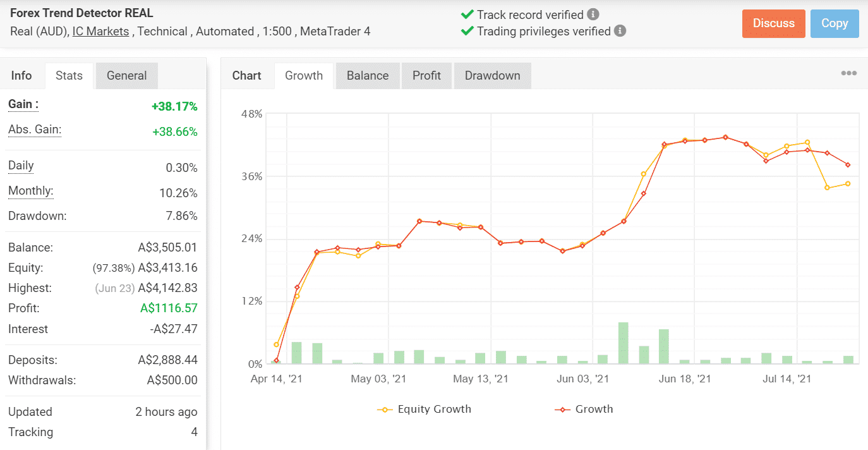
Task: Switch chart to the Balance tab
Action: point(368,75)
